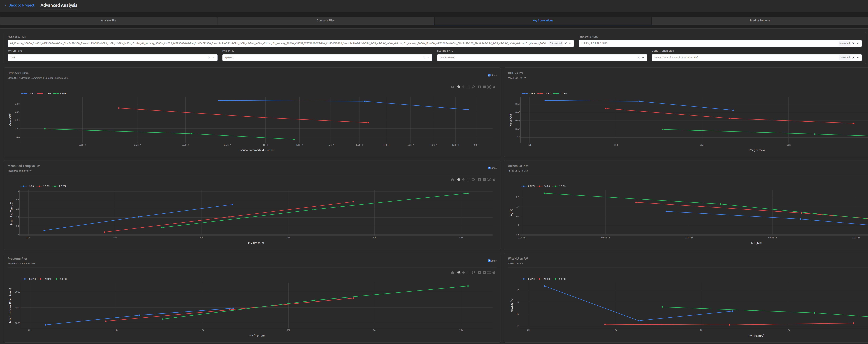Capture Mean Pad Temp chart with camera icon
Viewport: 868px width, 344px height.
pyautogui.click(x=452, y=180)
